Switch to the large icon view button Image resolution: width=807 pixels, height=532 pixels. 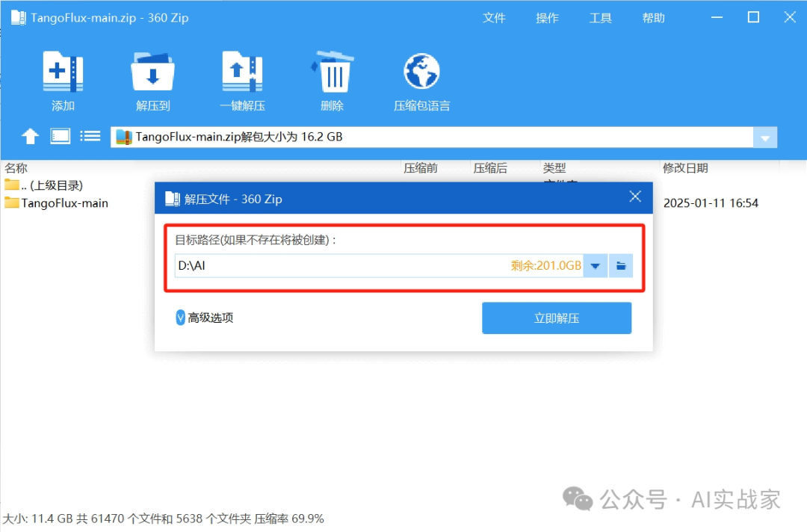pyautogui.click(x=61, y=136)
